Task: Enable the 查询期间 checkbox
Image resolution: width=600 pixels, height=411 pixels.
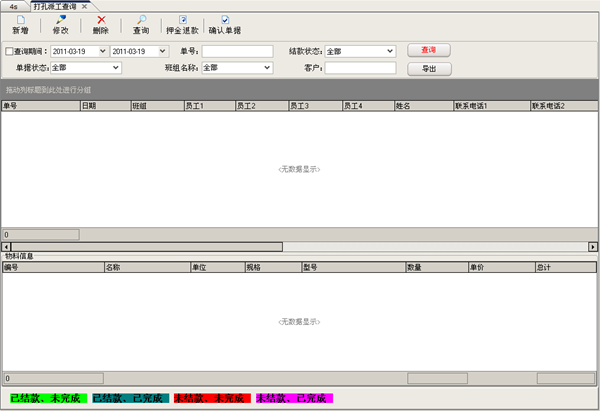Action: pyautogui.click(x=10, y=51)
